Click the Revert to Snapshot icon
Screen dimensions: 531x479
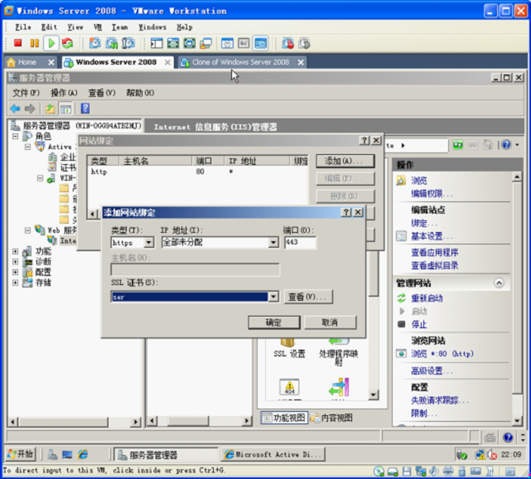[x=112, y=43]
